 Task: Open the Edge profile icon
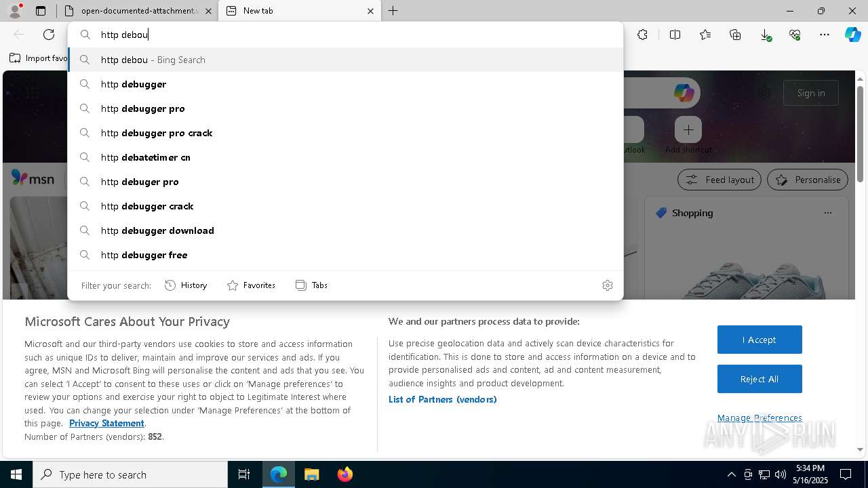(x=15, y=11)
